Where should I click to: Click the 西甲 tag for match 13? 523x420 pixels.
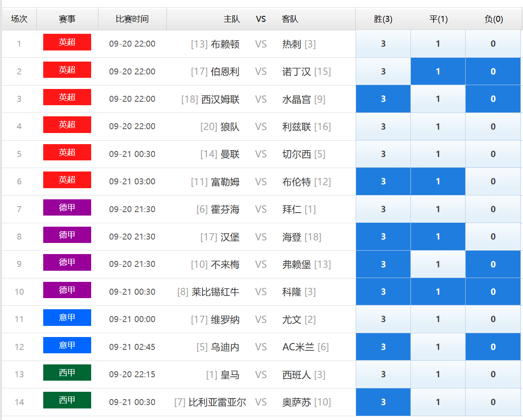67,373
